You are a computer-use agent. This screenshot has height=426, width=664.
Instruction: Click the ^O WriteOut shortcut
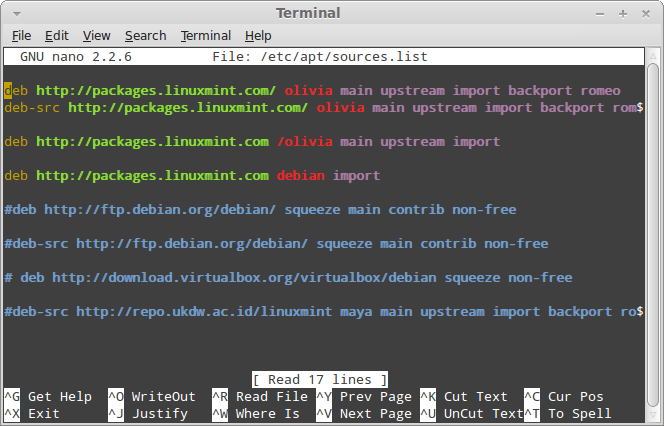tap(152, 396)
